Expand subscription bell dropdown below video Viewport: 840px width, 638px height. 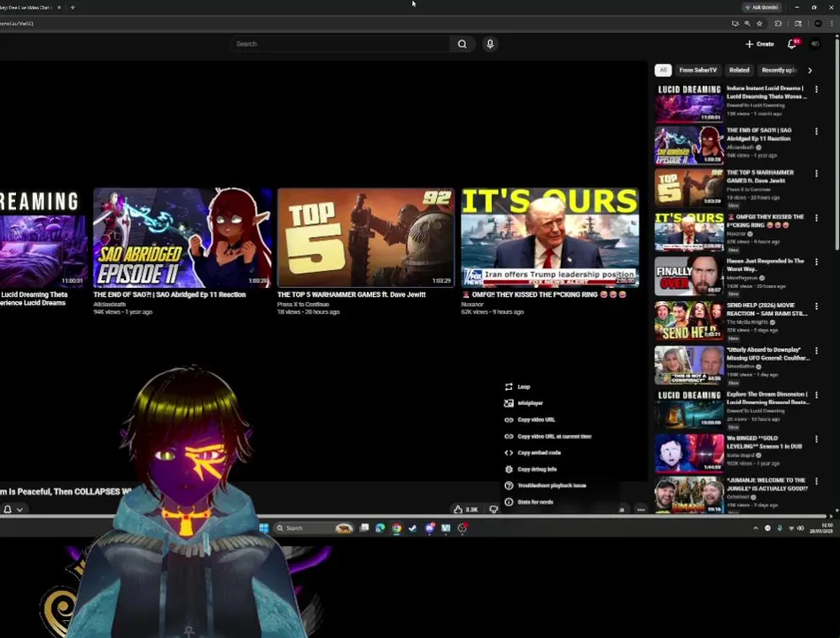[x=13, y=510]
